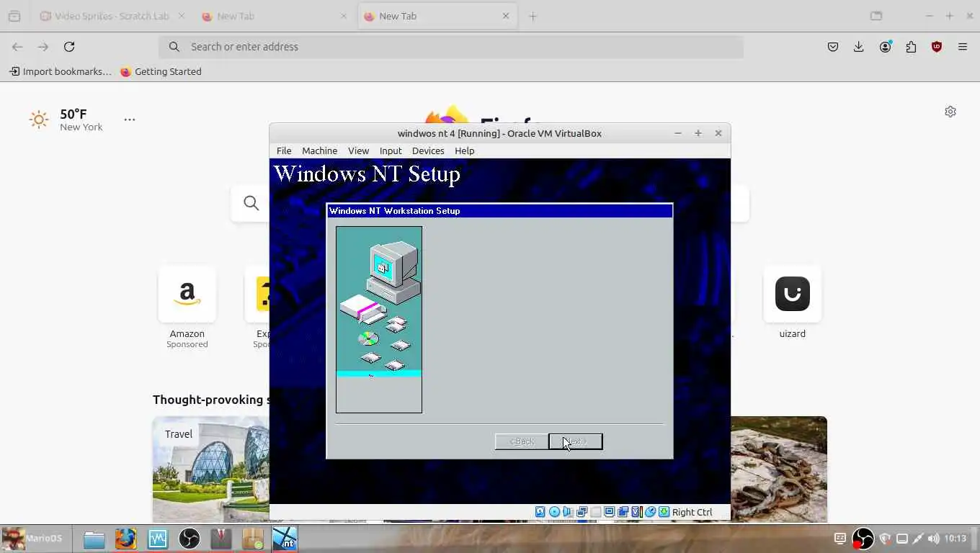Viewport: 980px width, 553px height.
Task: Click the 50°F New York weather widget
Action: [66, 120]
